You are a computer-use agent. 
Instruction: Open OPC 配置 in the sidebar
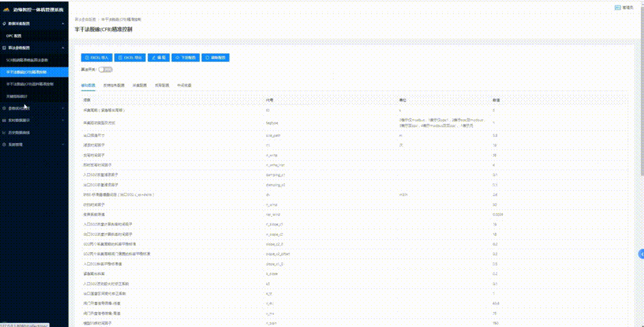(x=14, y=35)
